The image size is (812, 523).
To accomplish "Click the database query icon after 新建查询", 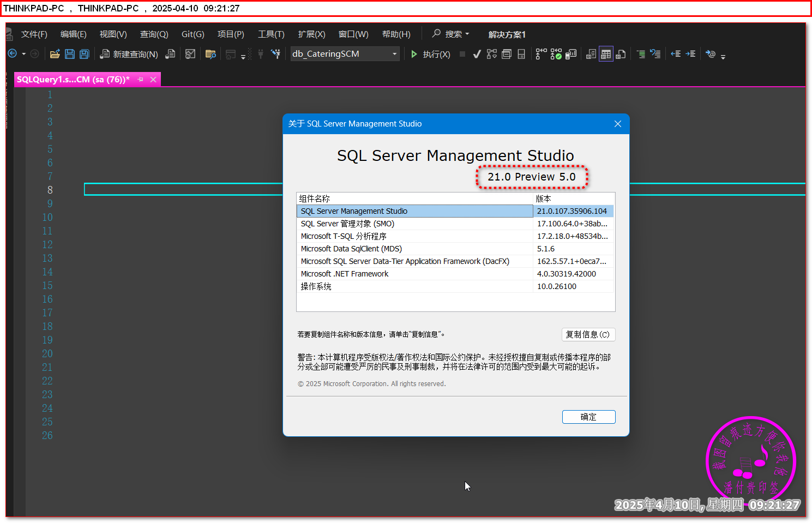I will tap(171, 54).
